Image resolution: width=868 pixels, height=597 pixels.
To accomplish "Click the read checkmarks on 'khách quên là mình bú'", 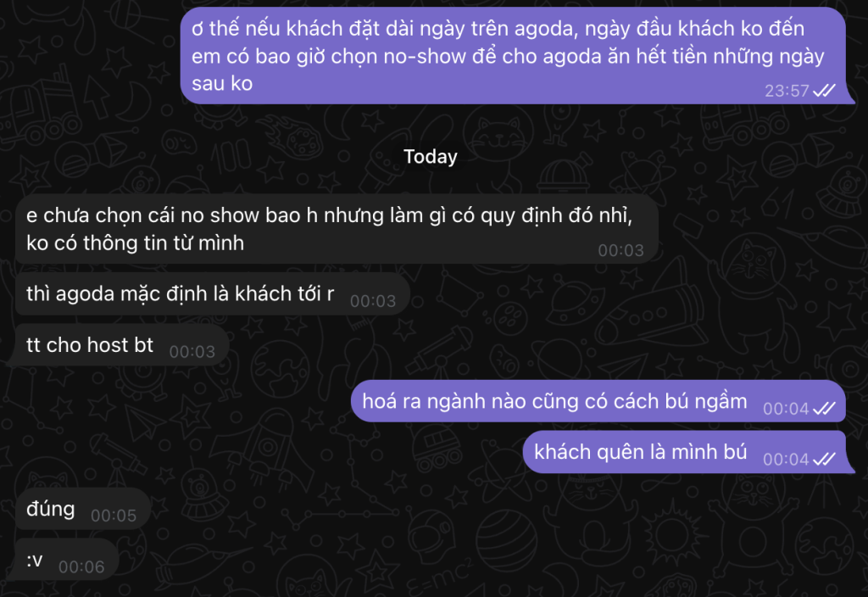I will pyautogui.click(x=824, y=460).
